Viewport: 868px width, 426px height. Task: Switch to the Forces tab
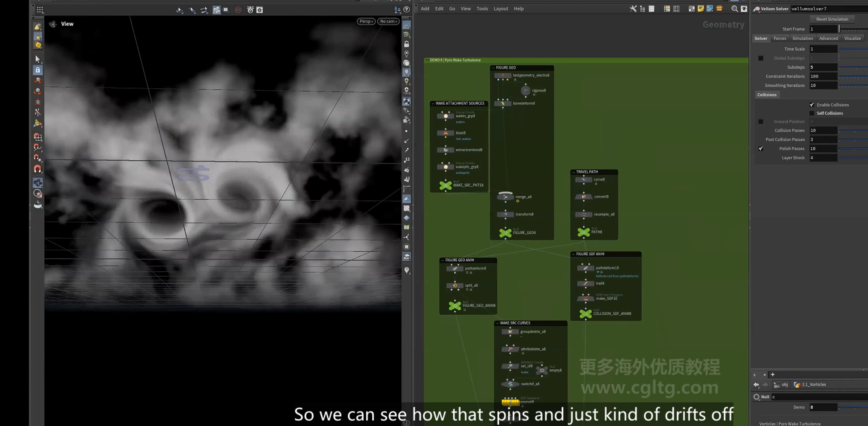(x=780, y=38)
